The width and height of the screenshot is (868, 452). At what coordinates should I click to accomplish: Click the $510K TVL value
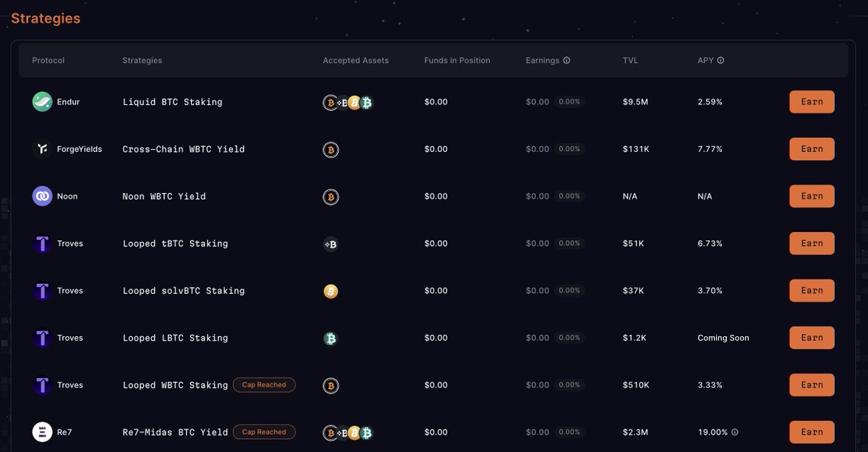636,385
